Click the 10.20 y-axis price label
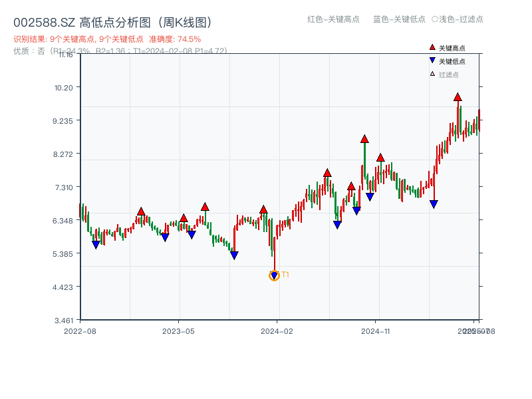Viewport: 532px width, 399px height. [64, 87]
